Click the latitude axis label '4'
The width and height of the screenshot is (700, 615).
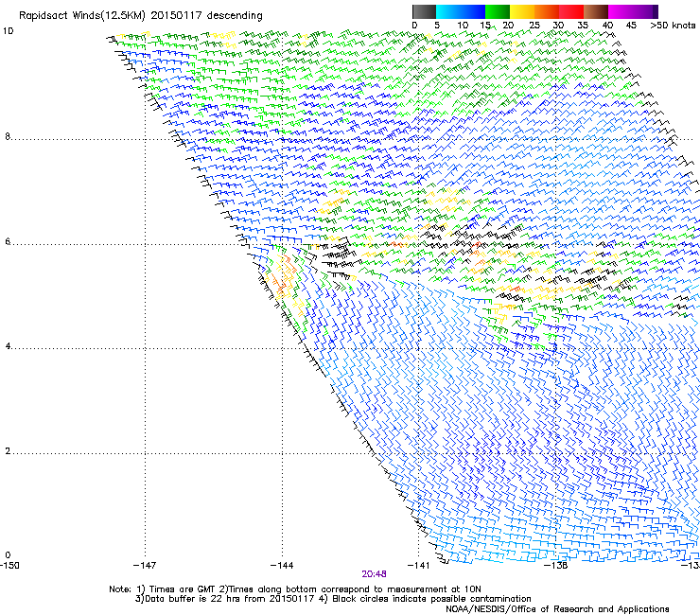coord(8,346)
